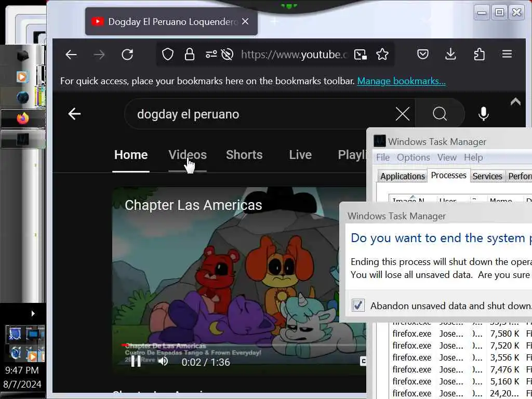Click the autoplay blocked icon

[x=227, y=54]
